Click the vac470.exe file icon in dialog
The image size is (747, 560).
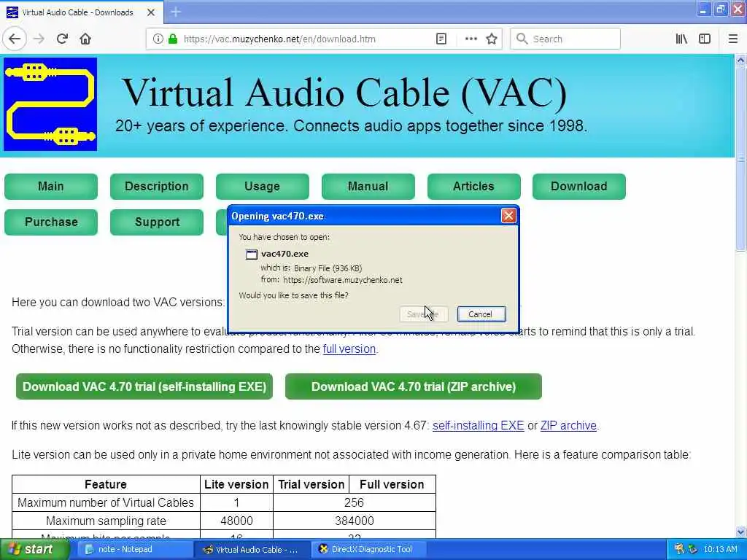pos(251,254)
